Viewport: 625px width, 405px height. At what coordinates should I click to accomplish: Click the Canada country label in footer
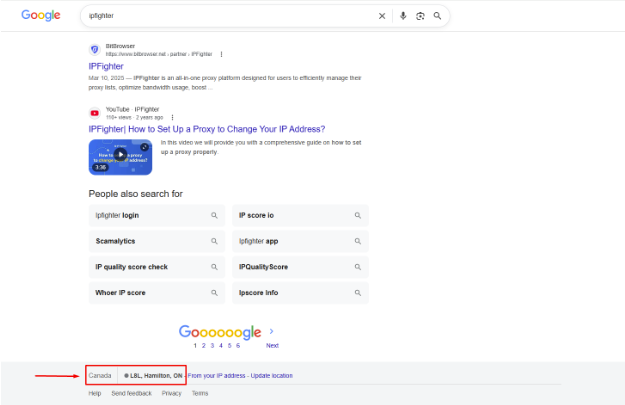coord(100,376)
